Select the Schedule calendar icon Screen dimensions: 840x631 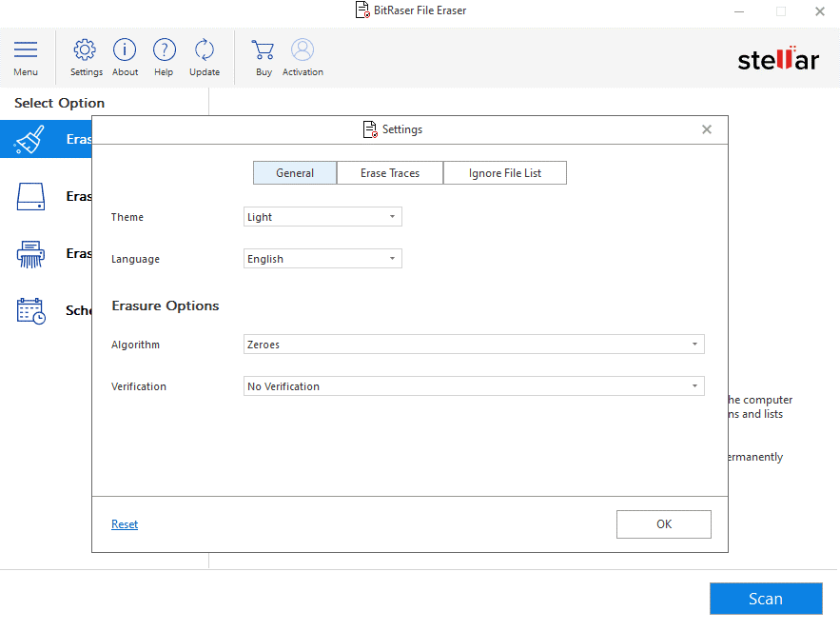point(31,311)
